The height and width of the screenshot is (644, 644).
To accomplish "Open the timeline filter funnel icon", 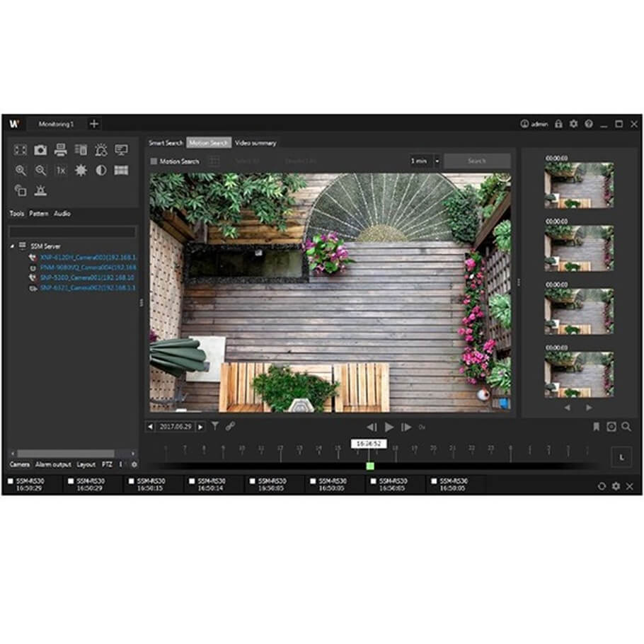I will tap(215, 427).
